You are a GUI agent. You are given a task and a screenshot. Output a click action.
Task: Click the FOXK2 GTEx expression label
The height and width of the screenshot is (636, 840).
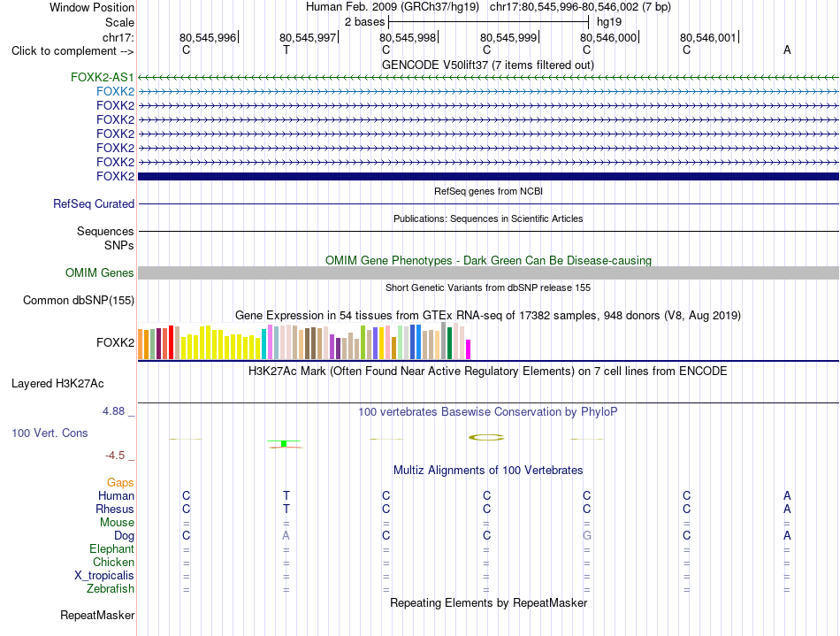115,342
